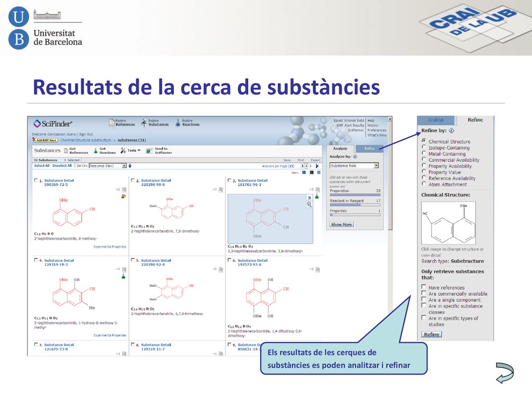
Task: Open reactions flask icon for substance 3
Action: pos(317,196)
